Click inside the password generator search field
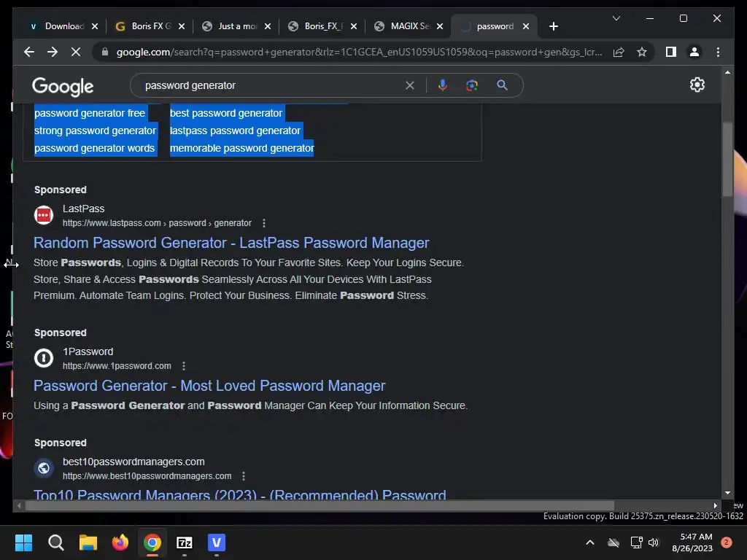 click(x=271, y=85)
